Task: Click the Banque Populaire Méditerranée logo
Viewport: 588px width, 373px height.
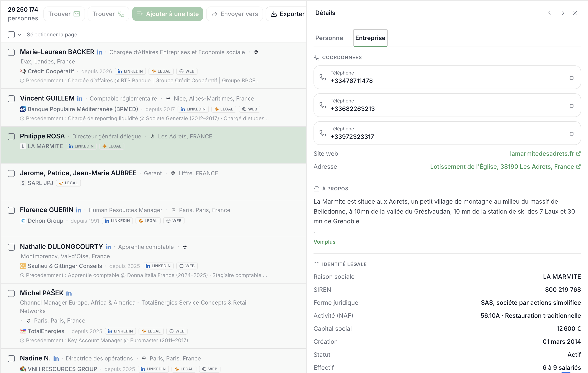Action: point(23,109)
